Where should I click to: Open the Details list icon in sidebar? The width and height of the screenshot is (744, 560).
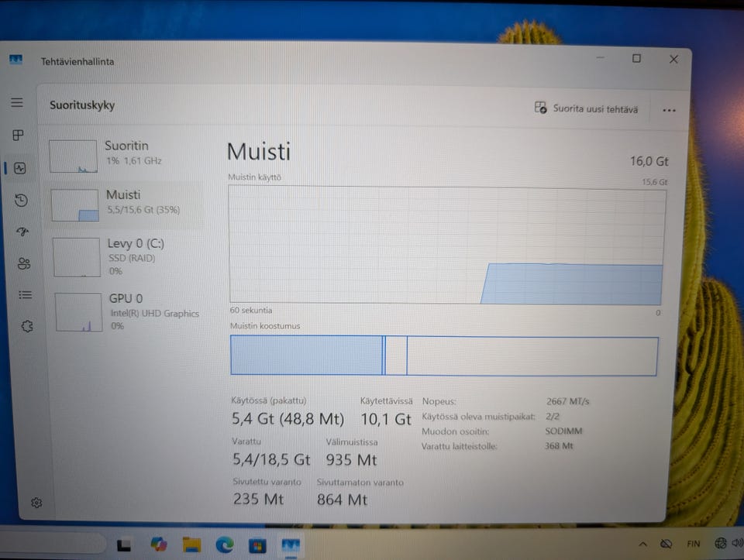(x=25, y=295)
